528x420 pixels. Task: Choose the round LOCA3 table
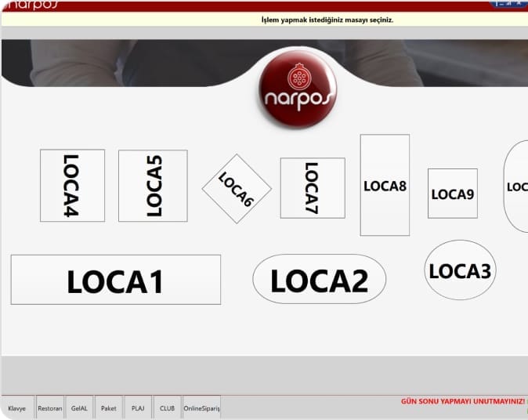coord(460,270)
